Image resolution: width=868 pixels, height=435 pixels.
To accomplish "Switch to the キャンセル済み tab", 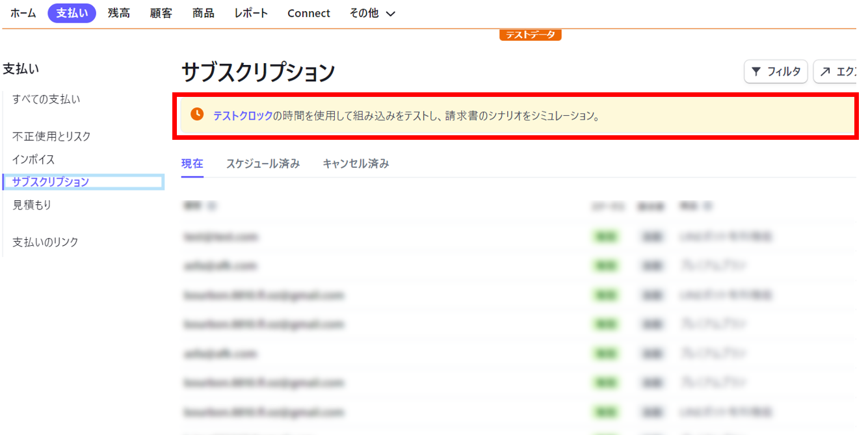I will coord(355,163).
